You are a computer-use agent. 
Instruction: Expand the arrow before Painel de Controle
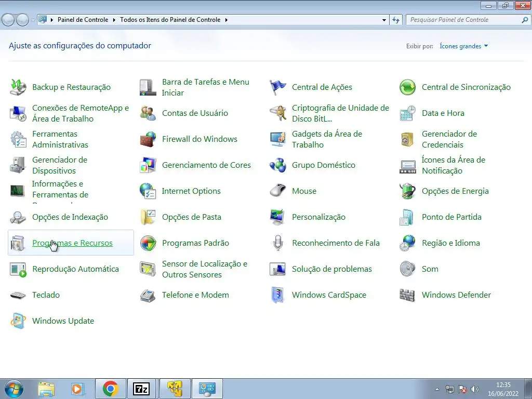(52, 20)
